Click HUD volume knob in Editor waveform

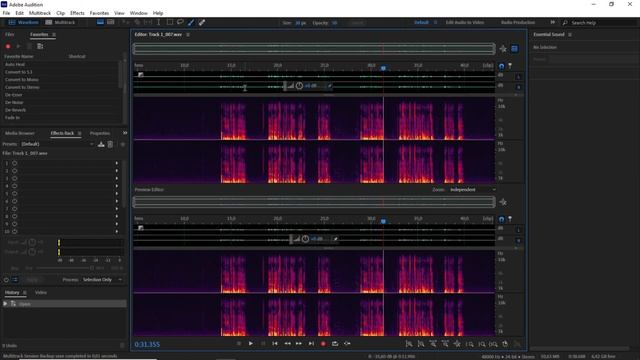coord(299,86)
